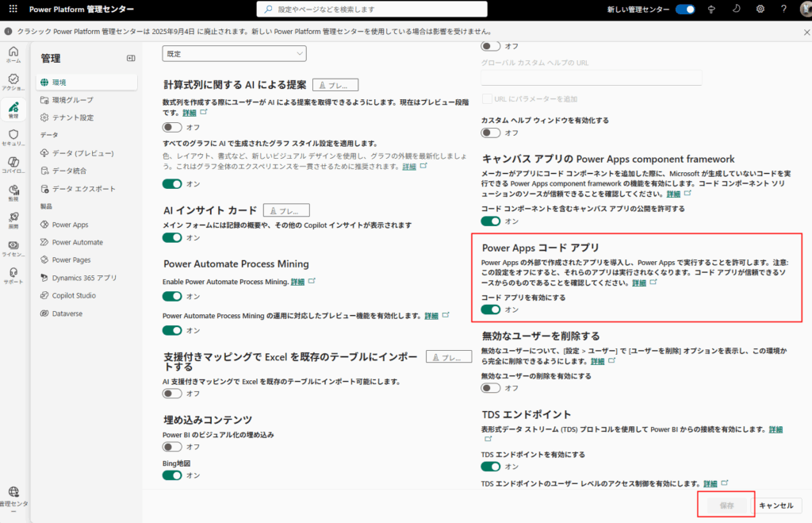
Task: Toggle Enable Power Automate Process Mining switch
Action: pos(172,296)
